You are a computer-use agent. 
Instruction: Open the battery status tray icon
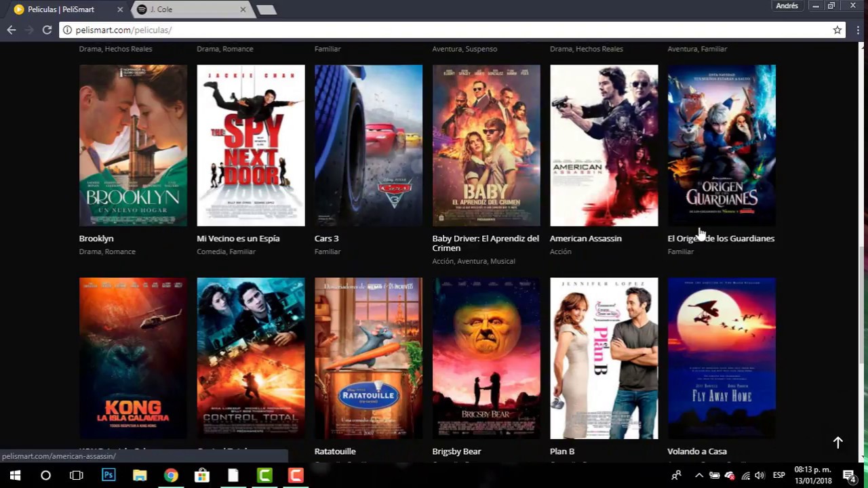coord(715,475)
